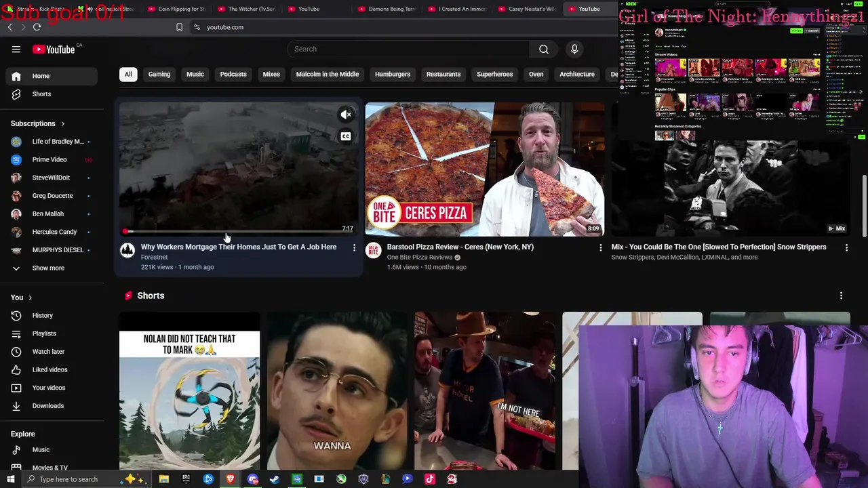Open options menu for the Snow Strippers mix
This screenshot has height=488, width=868.
pyautogui.click(x=846, y=247)
